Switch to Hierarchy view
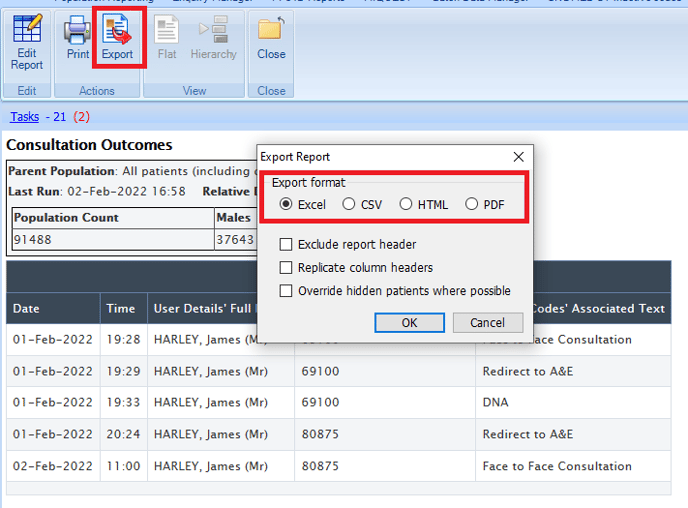688x508 pixels. tap(213, 40)
